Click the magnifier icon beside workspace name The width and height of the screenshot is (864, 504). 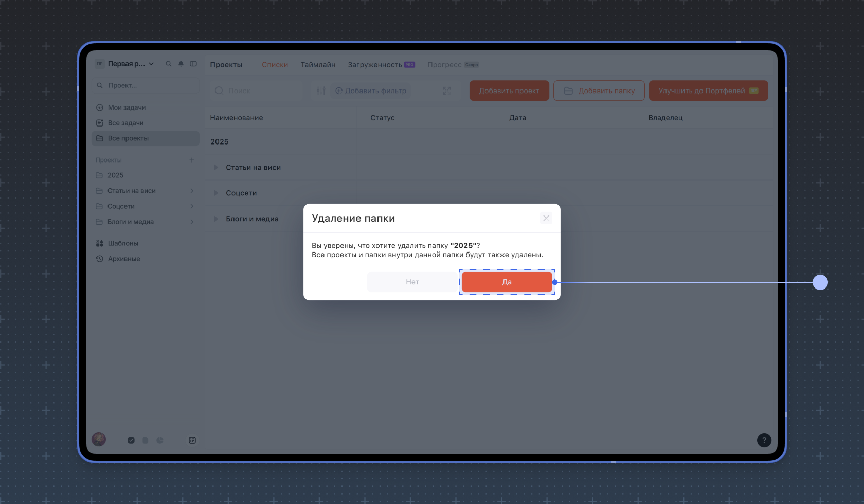(168, 64)
